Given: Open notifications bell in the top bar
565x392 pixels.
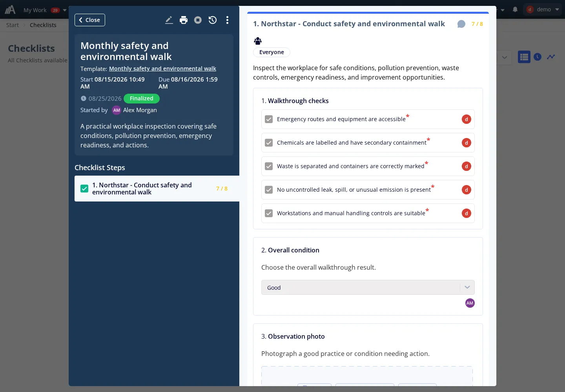Looking at the screenshot, I should (x=515, y=9).
